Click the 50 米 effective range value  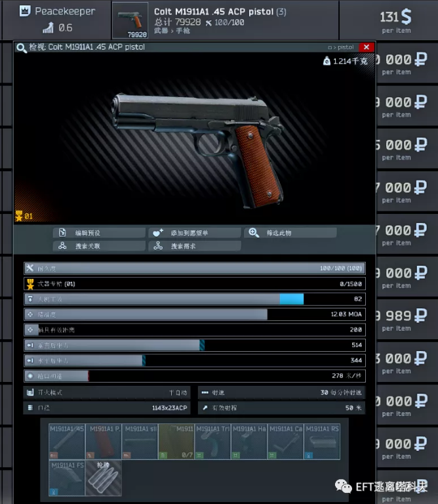353,408
